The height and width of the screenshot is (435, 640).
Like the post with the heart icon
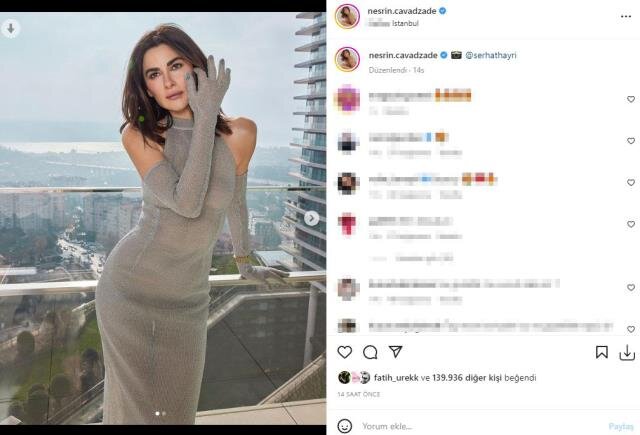click(x=344, y=352)
